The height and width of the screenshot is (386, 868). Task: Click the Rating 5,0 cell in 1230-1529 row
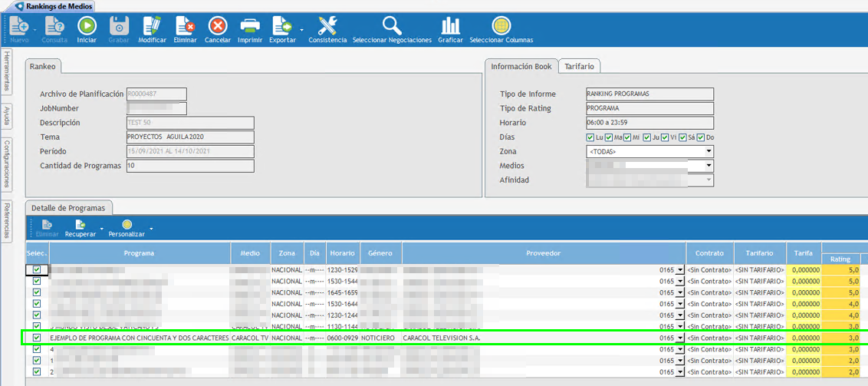pyautogui.click(x=840, y=269)
